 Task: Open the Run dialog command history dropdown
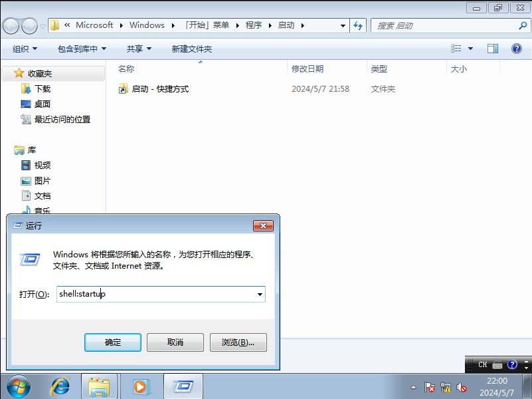[260, 294]
